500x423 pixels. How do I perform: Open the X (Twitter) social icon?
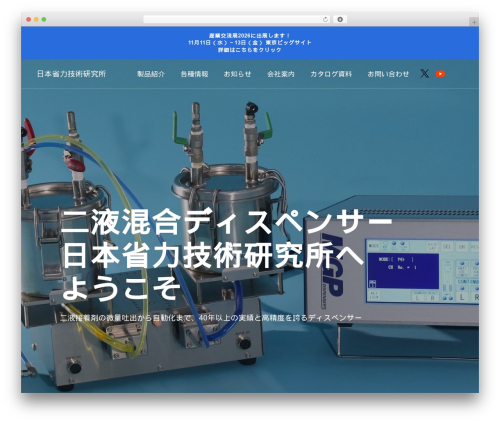click(424, 74)
